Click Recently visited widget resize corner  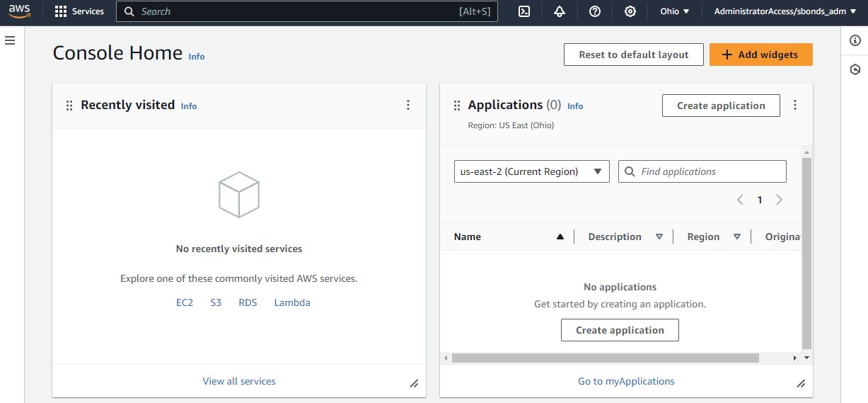[x=414, y=383]
